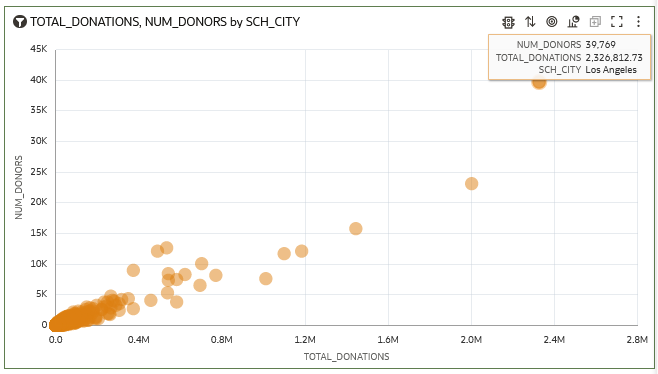Click the 0.8M x-axis label
This screenshot has height=374, width=658.
pyautogui.click(x=222, y=340)
